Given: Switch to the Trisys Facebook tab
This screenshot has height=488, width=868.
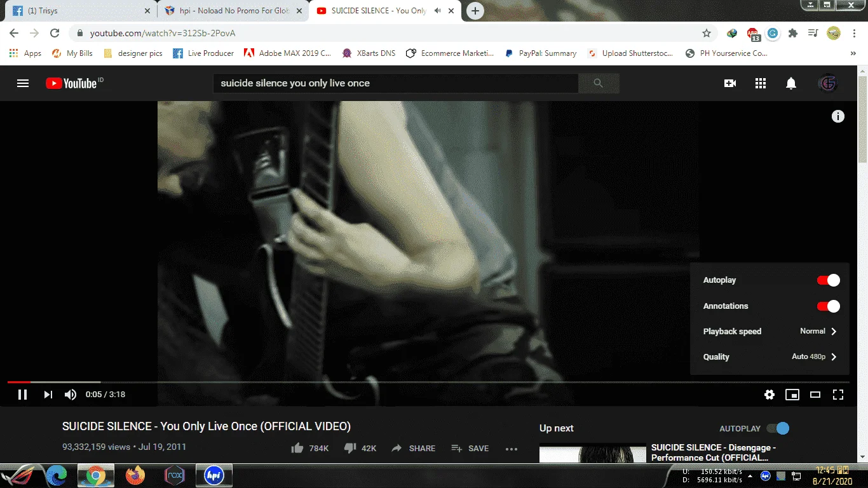Looking at the screenshot, I should pos(79,11).
